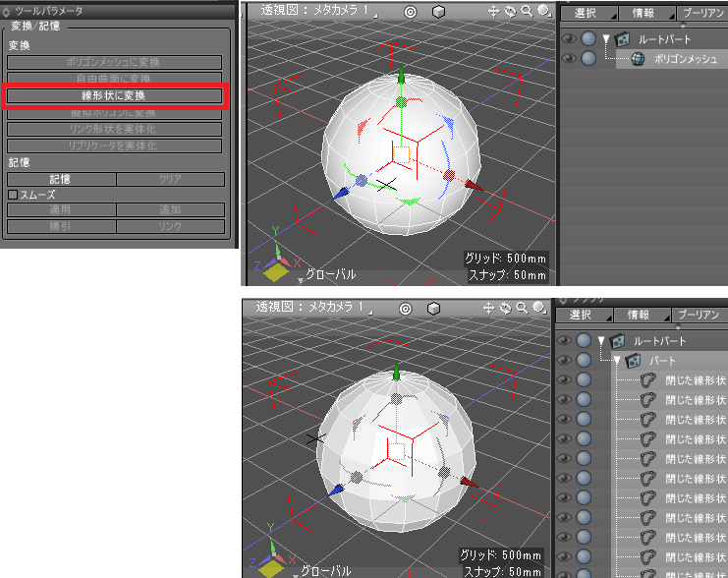
Task: Collapse ルートパート triangle in upper browser
Action: tap(606, 39)
